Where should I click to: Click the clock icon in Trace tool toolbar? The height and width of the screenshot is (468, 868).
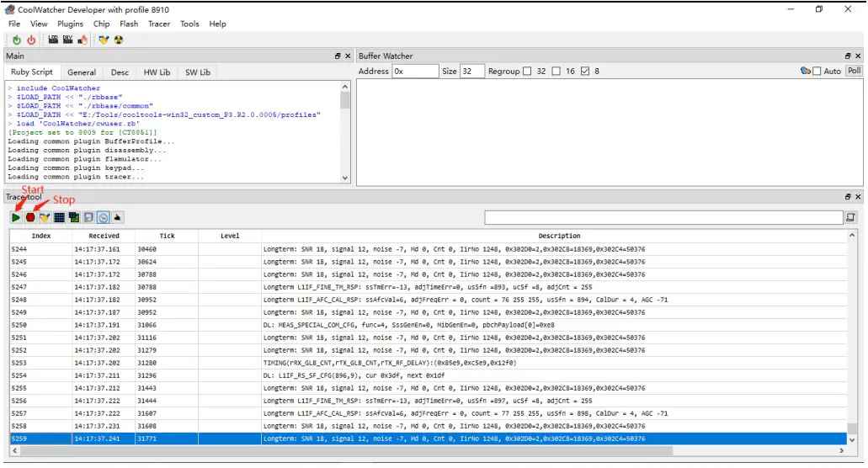point(103,217)
